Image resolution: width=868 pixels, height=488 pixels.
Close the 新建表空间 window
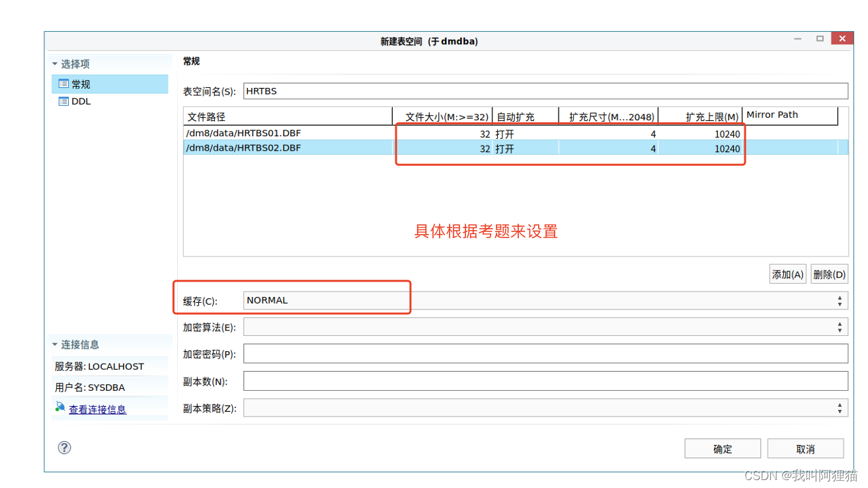click(x=842, y=39)
